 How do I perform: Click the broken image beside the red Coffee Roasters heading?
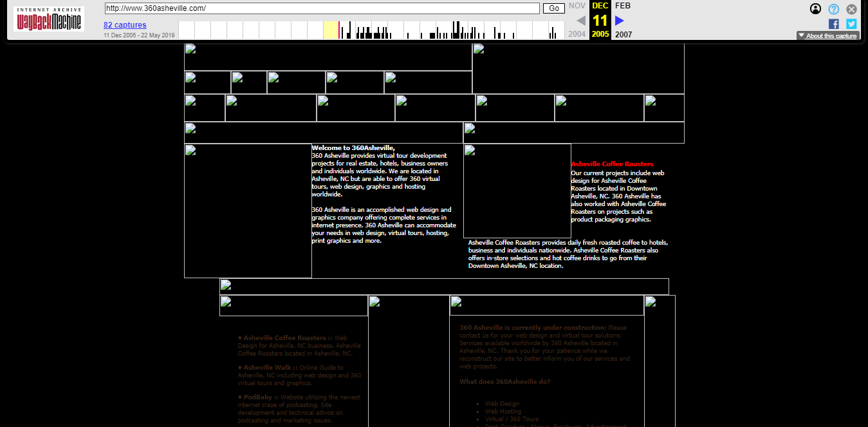(x=517, y=191)
